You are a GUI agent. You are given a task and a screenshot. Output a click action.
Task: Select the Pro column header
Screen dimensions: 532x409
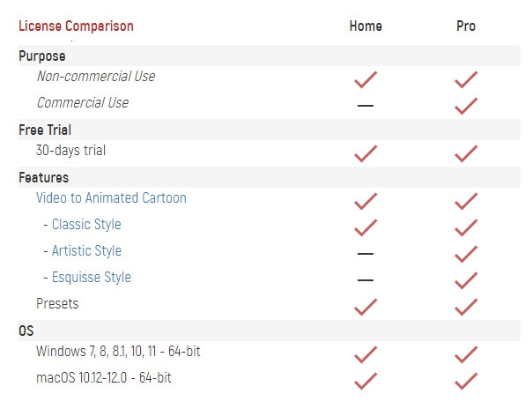tap(466, 26)
